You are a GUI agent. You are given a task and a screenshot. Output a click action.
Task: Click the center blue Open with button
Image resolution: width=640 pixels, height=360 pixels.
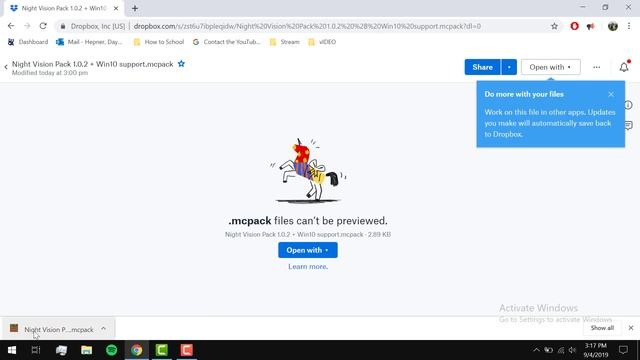click(308, 250)
